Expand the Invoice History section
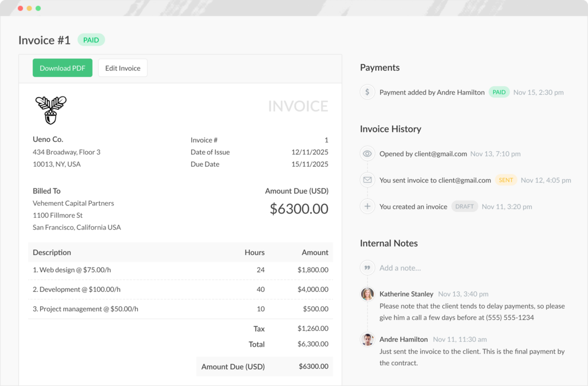The image size is (588, 386). (x=390, y=129)
